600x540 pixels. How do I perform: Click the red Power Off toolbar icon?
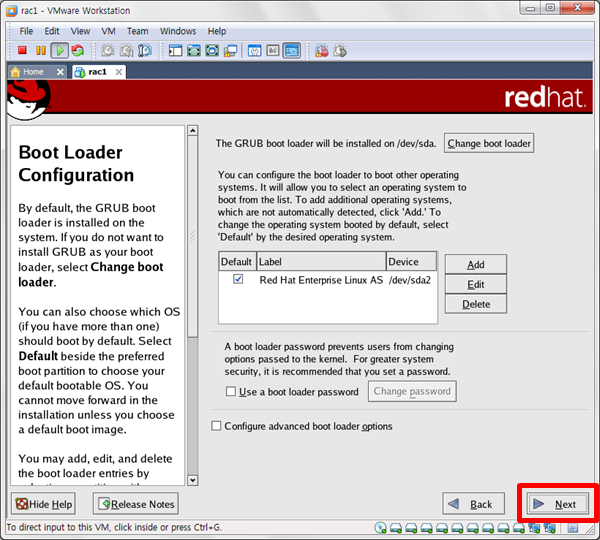(x=22, y=50)
